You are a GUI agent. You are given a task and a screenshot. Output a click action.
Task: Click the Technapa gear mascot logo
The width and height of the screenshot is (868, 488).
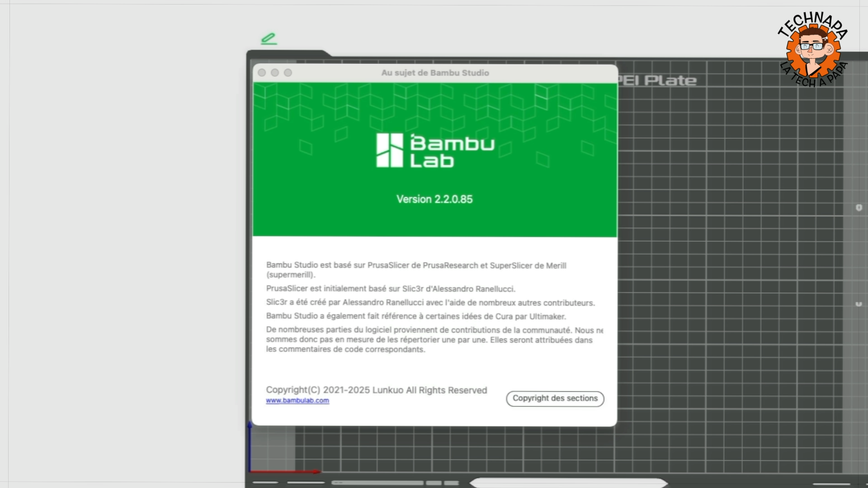812,50
